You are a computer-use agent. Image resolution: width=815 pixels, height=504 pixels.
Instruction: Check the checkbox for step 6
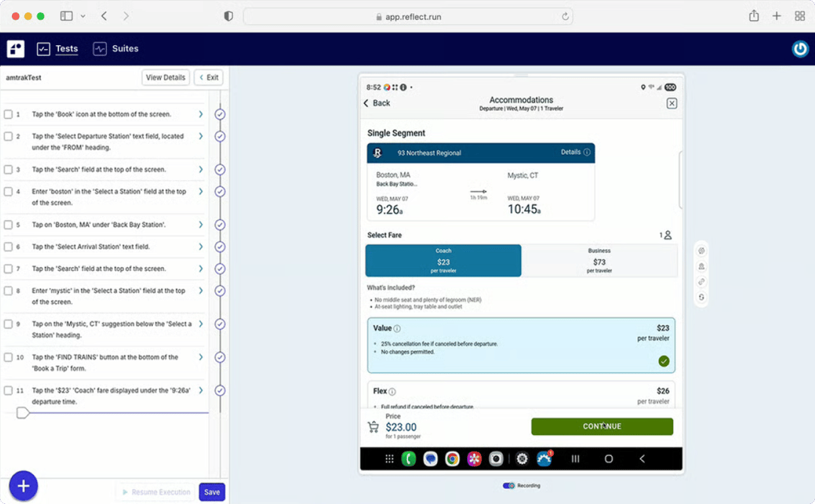[9, 247]
